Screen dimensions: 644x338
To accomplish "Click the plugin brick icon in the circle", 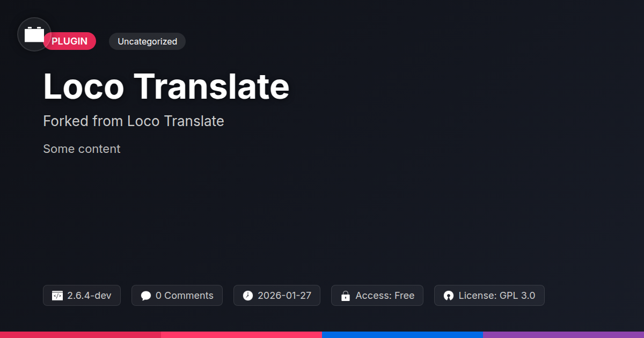I will [34, 34].
